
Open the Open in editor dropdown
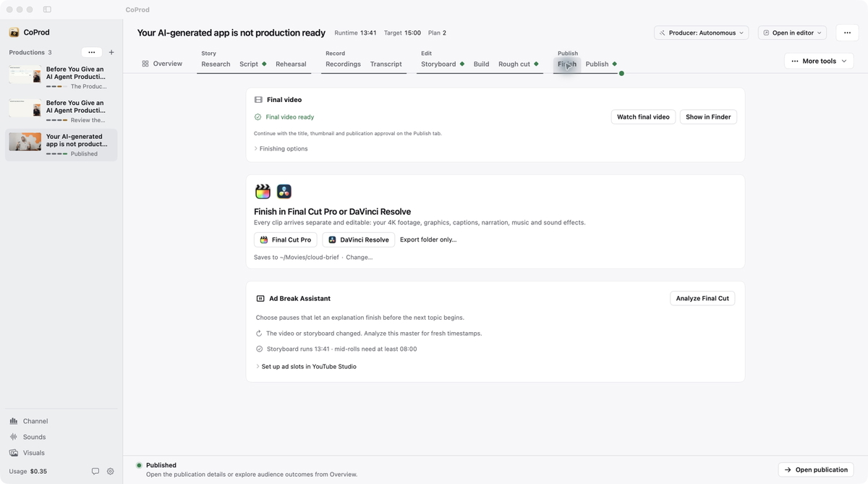(793, 33)
